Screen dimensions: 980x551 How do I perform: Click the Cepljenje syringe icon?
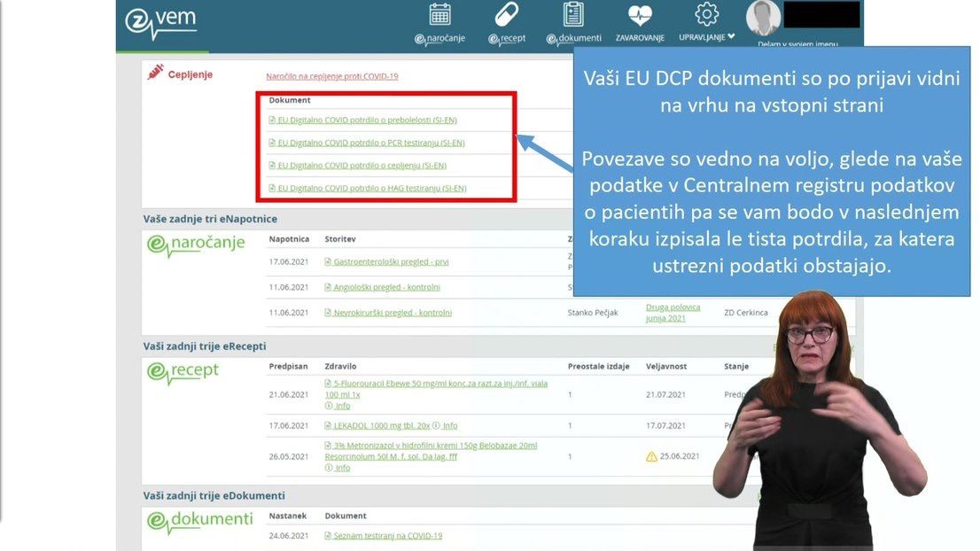click(x=155, y=73)
